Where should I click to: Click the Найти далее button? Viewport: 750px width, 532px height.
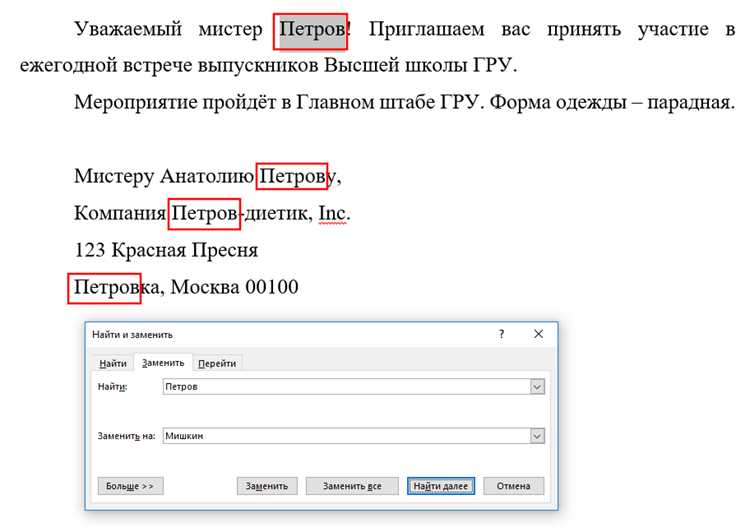pyautogui.click(x=441, y=486)
